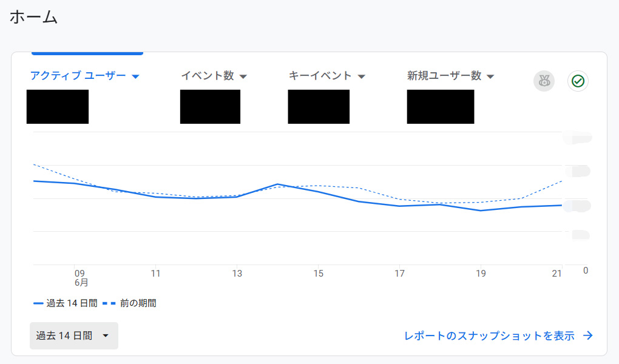
Task: Click the green checkmark data quality icon
Action: (578, 81)
